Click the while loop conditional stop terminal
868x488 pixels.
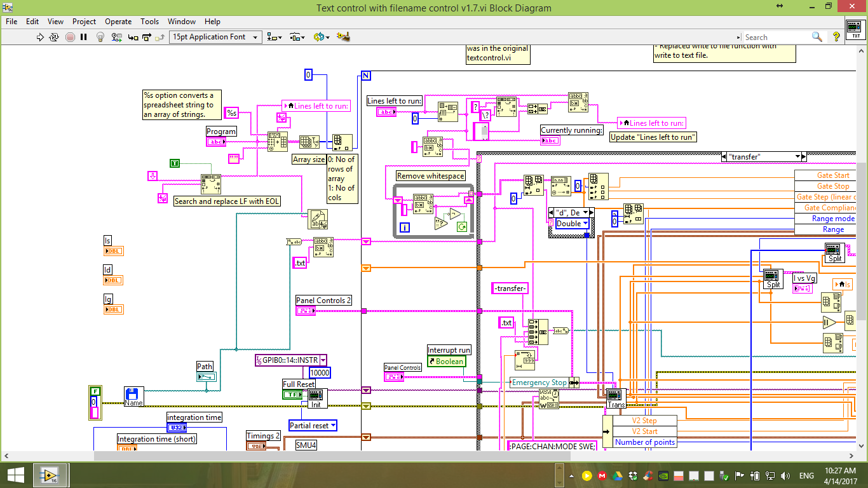(x=463, y=226)
